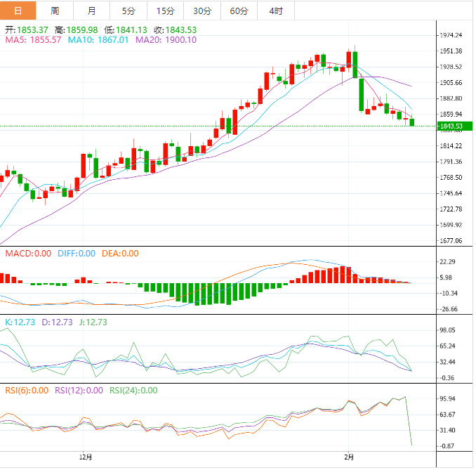Show the 30分 interval chart
476x470 pixels.
201,11
